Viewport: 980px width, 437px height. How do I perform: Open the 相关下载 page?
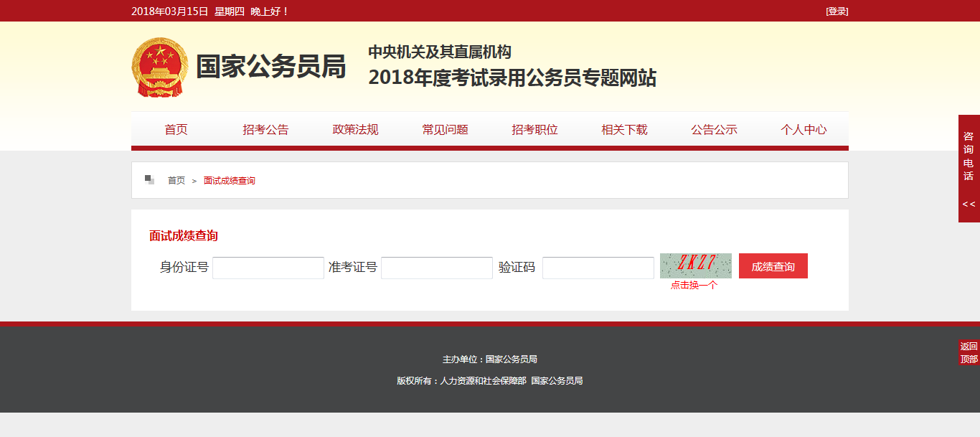click(624, 130)
